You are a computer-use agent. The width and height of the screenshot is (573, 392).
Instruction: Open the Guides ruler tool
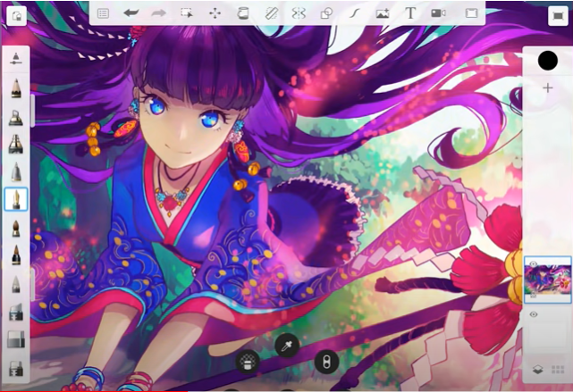271,13
